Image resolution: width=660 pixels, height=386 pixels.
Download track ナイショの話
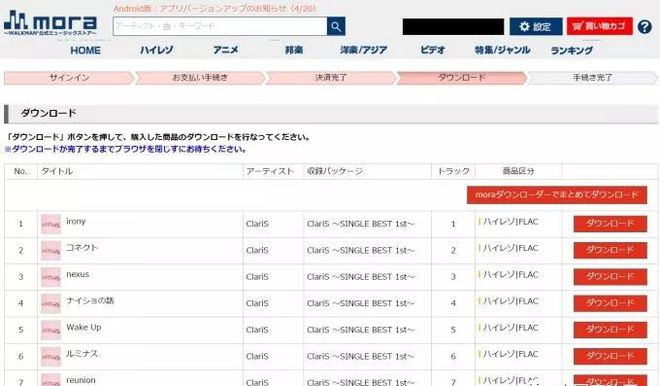[x=610, y=303]
